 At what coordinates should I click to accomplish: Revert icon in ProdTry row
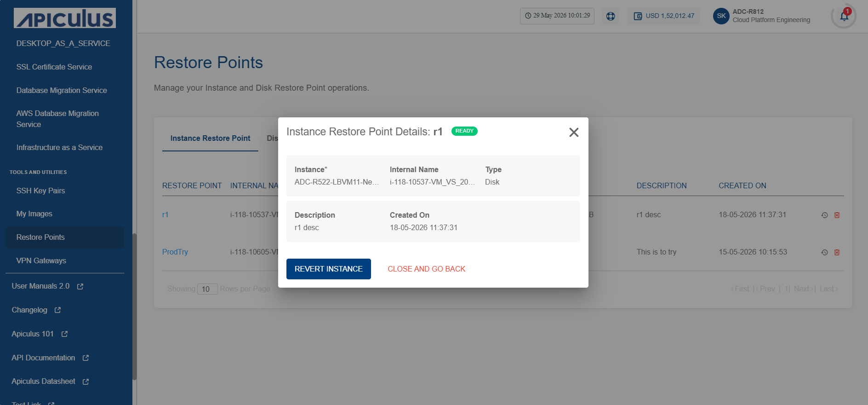coord(825,252)
